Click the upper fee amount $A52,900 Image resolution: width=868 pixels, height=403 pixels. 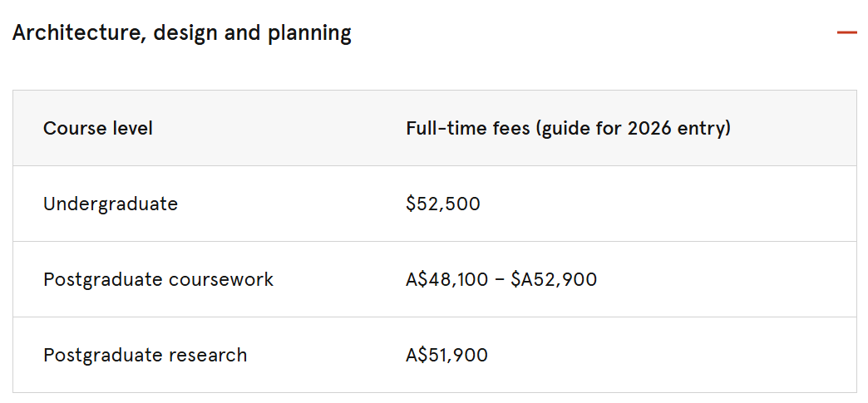coord(554,279)
